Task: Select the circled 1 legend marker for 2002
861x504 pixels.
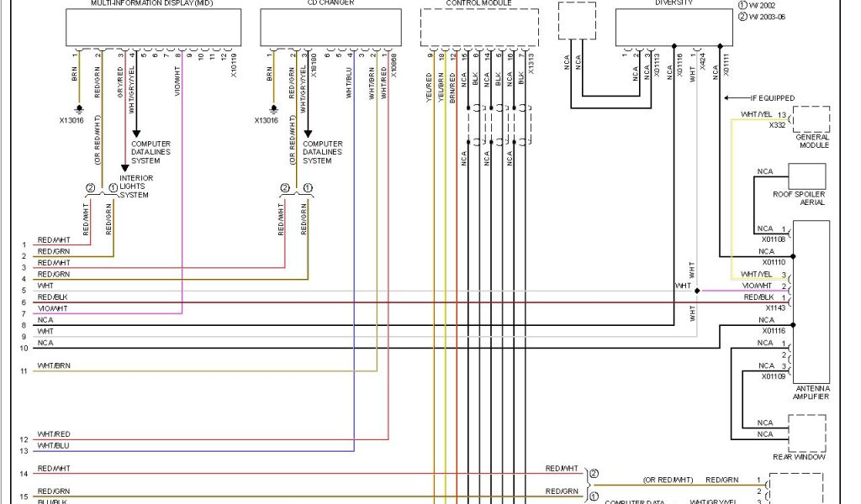Action: (x=742, y=5)
